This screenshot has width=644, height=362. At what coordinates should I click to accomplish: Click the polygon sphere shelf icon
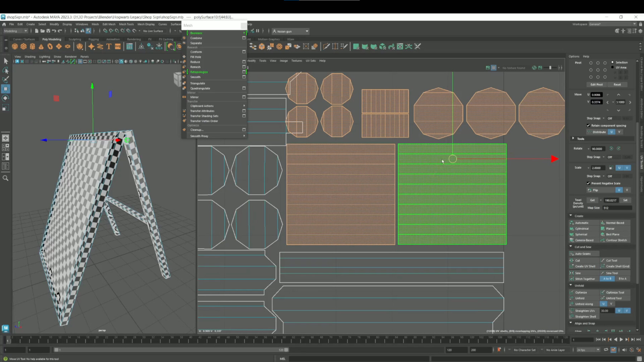[15, 46]
